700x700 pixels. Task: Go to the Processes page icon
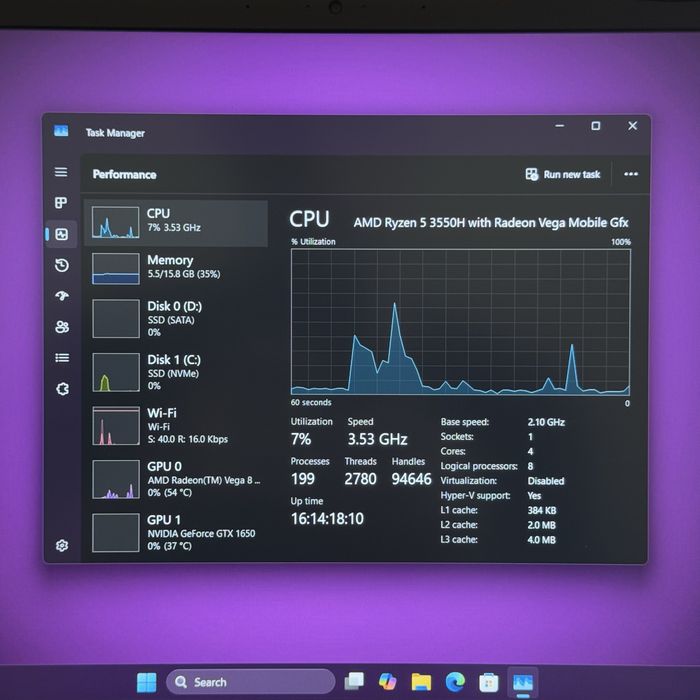[61, 203]
